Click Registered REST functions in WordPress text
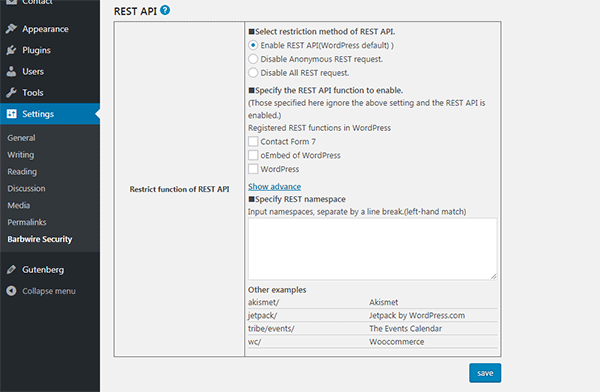This screenshot has height=392, width=600. coord(320,128)
